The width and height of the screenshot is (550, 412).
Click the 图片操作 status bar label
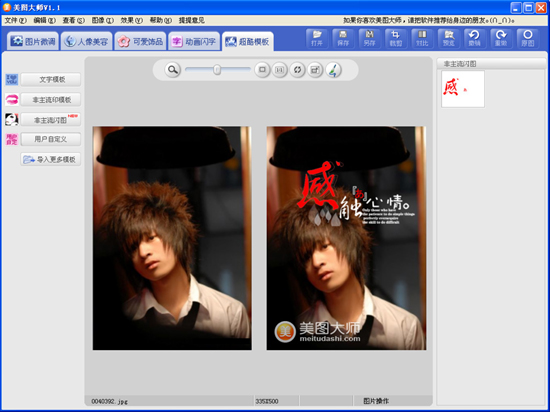376,401
